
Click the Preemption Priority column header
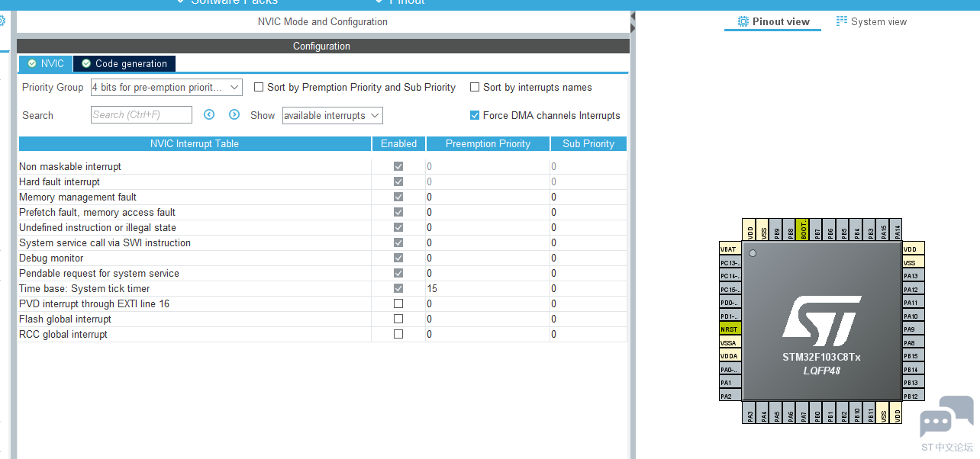click(488, 143)
